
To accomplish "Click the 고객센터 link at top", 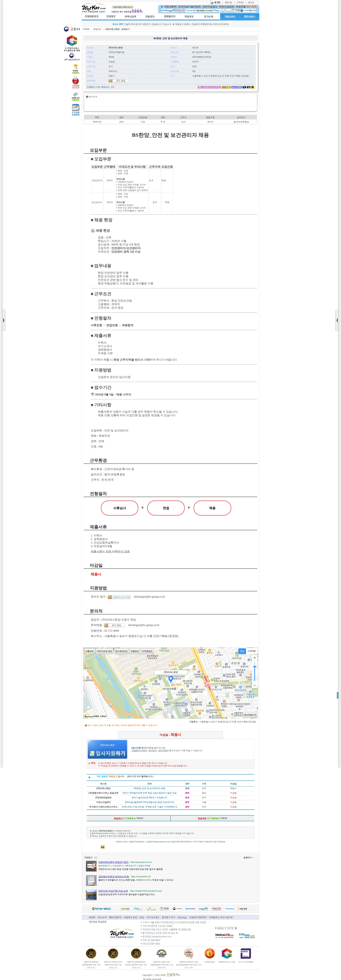I will tap(240, 2).
